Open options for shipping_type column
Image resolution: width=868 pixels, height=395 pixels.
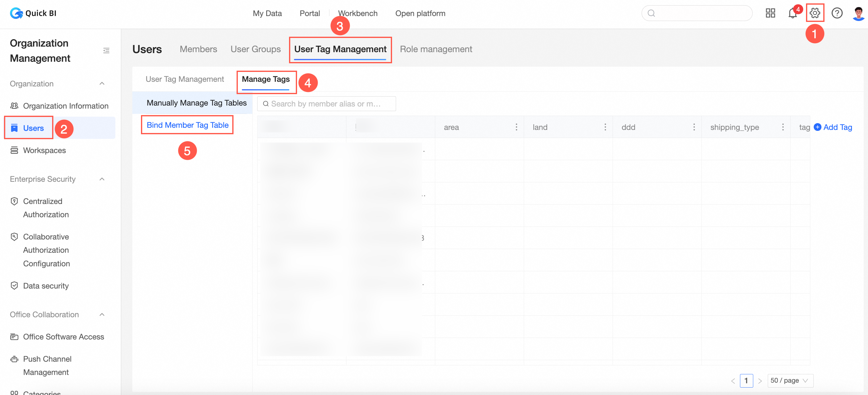783,127
